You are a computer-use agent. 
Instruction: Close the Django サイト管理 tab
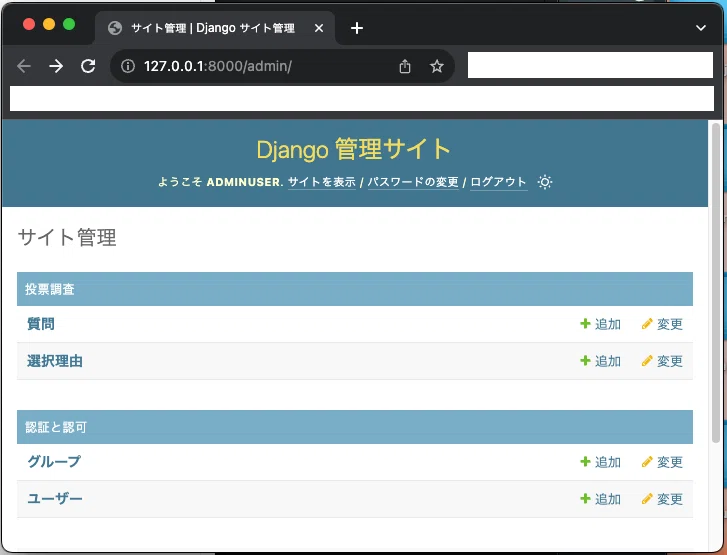click(319, 28)
